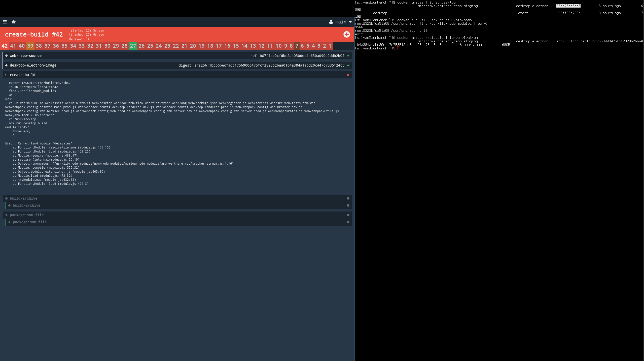The height and width of the screenshot is (361, 644).
Task: Click the checkmark on desktop-electron-image step
Action: 348,65
